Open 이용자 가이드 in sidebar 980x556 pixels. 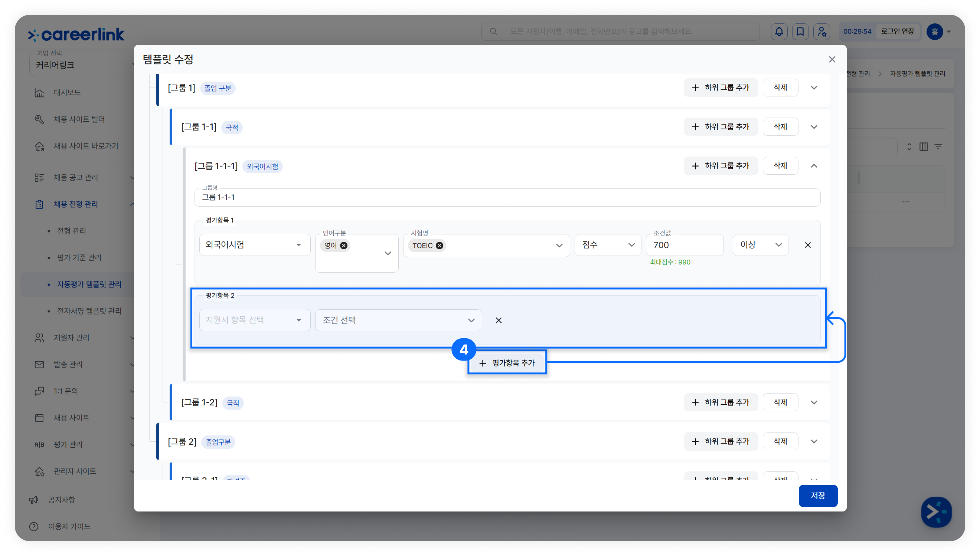click(x=69, y=527)
